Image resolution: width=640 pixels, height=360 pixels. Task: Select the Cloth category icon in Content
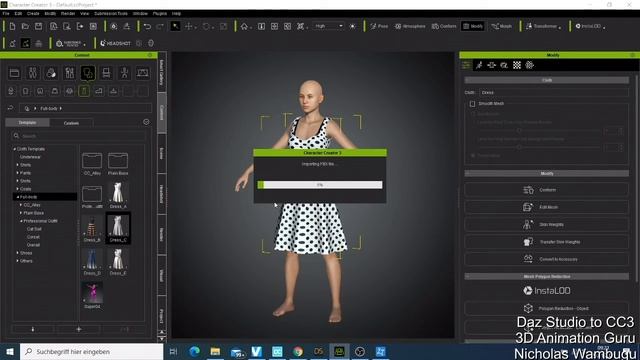(88, 73)
